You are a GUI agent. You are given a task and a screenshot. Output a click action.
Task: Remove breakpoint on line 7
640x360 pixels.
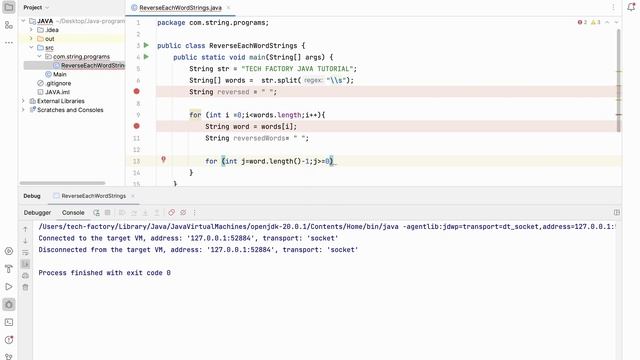[x=137, y=91]
